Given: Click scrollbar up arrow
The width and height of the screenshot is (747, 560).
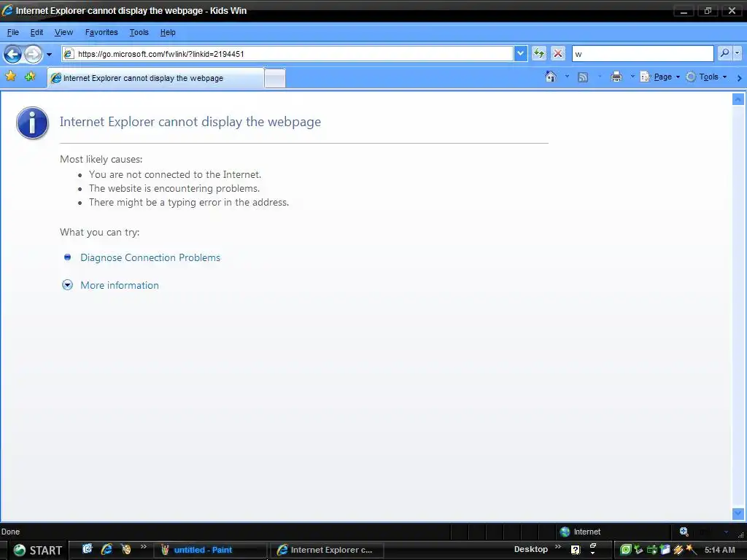Looking at the screenshot, I should pos(738,99).
